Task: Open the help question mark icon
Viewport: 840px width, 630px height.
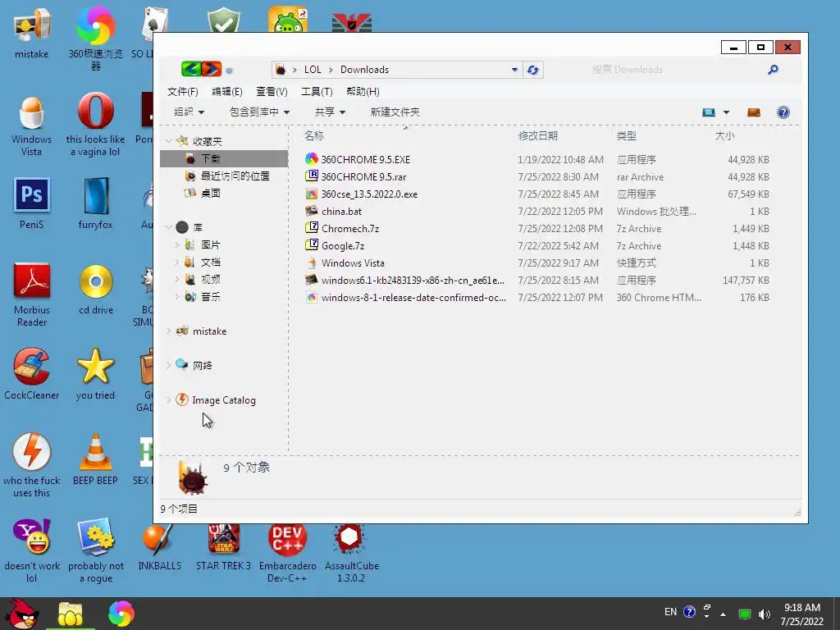Action: 783,112
